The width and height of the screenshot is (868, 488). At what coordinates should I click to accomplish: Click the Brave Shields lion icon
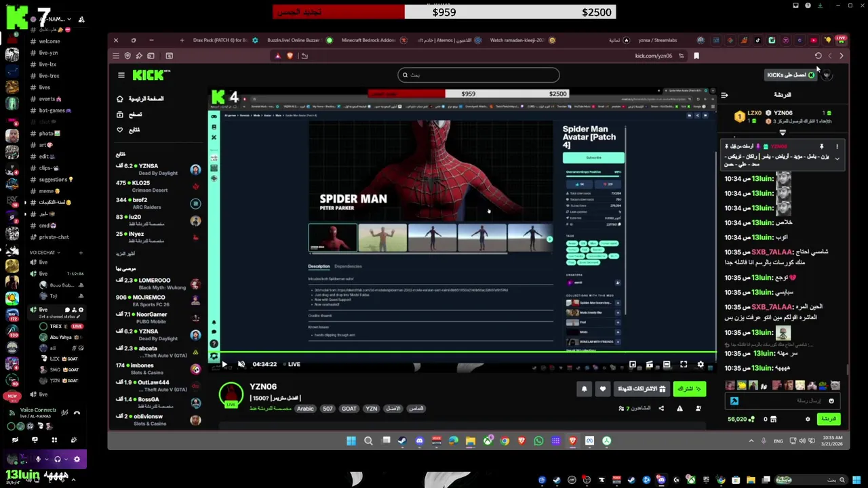[290, 56]
